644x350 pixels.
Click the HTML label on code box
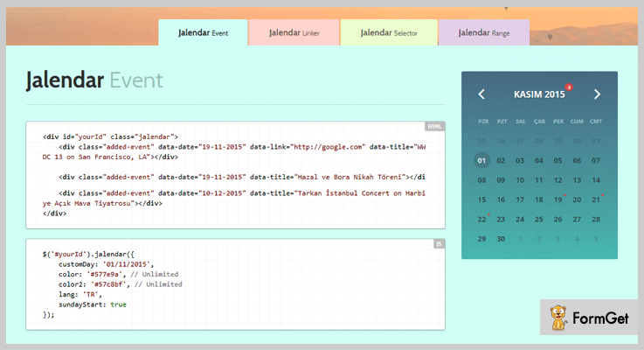click(434, 126)
